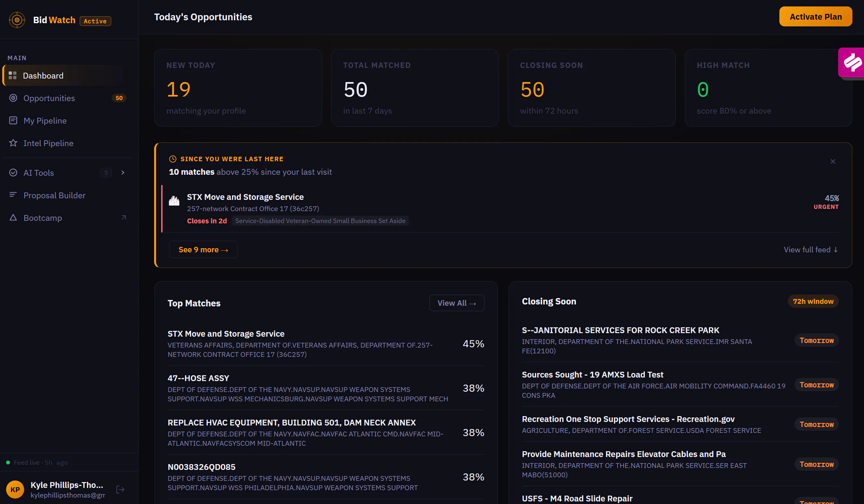Viewport: 864px width, 504px height.
Task: Click the Tomorrow badge for Rock Creek Park janitorial
Action: coord(817,340)
